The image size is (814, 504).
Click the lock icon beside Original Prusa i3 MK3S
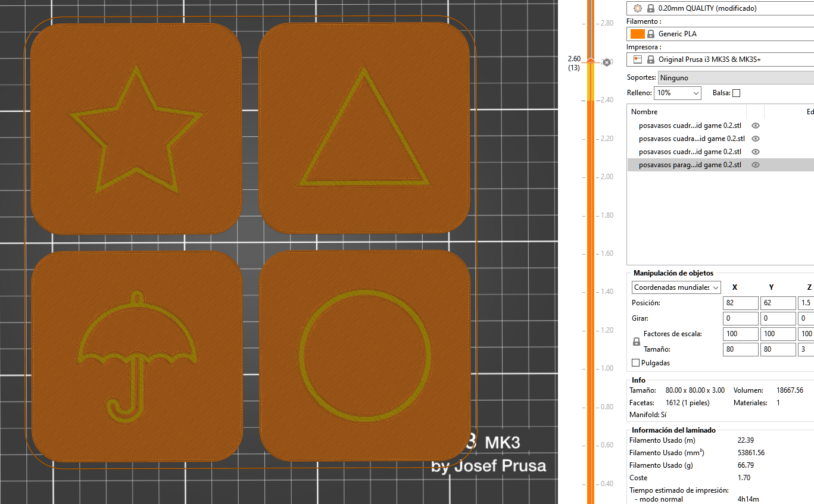click(651, 60)
